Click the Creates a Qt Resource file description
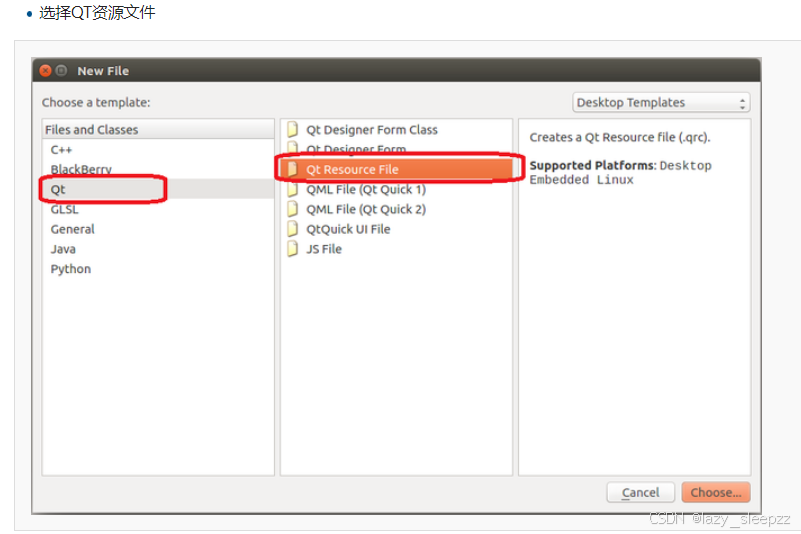 tap(620, 137)
